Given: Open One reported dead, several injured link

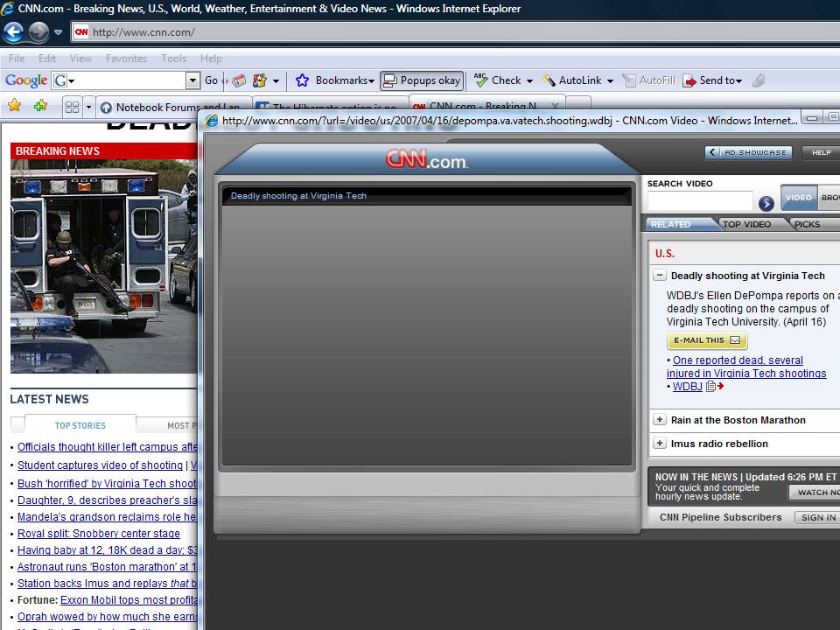Looking at the screenshot, I should 746,367.
